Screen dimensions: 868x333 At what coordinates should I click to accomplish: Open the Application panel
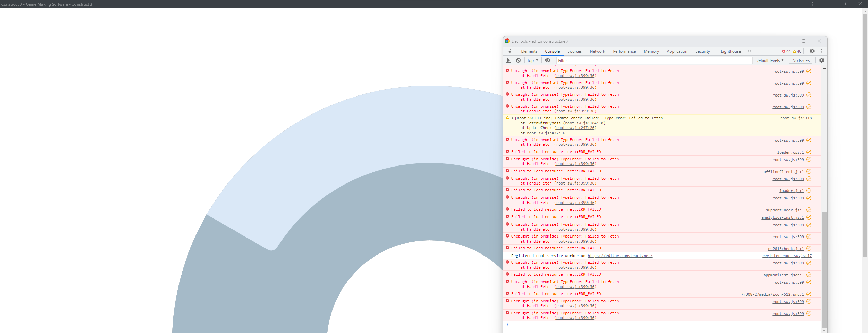click(677, 51)
